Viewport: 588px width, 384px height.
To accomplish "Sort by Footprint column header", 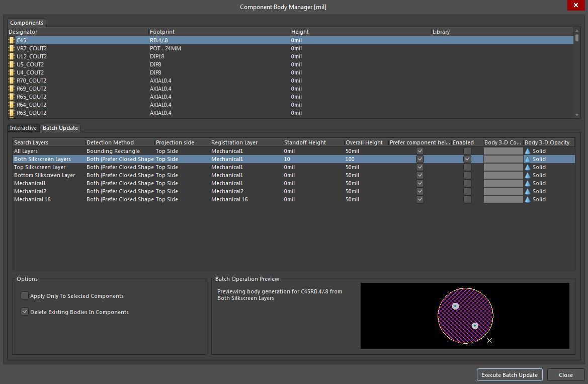I will pos(219,32).
